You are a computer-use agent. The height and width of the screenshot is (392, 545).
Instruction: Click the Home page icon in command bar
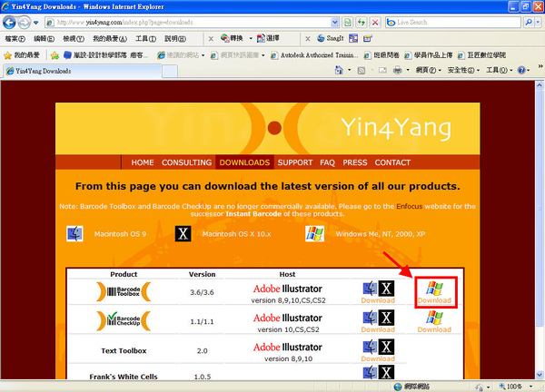click(x=339, y=71)
